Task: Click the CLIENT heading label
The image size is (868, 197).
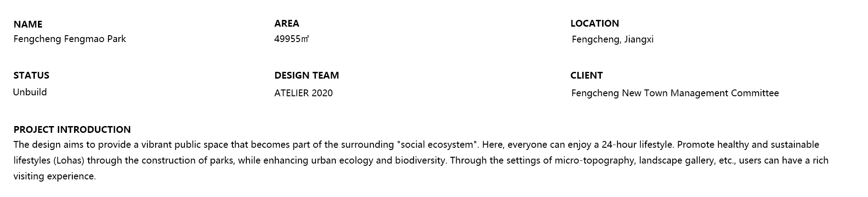Action: 586,75
